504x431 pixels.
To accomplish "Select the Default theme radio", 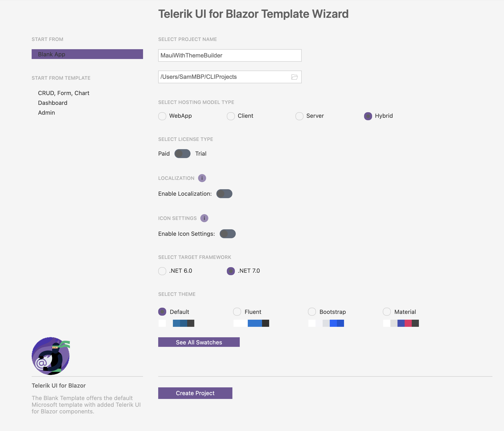I will coord(162,312).
